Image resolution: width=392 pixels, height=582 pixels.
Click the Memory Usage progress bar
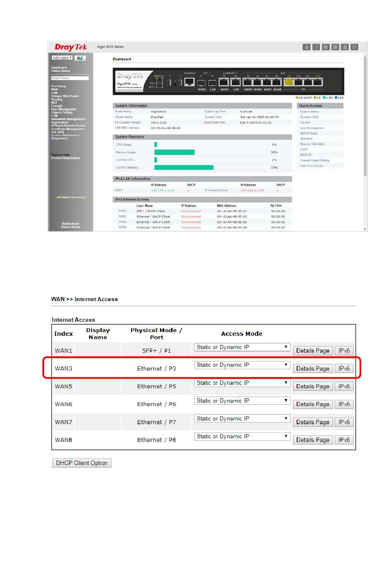pos(210,152)
